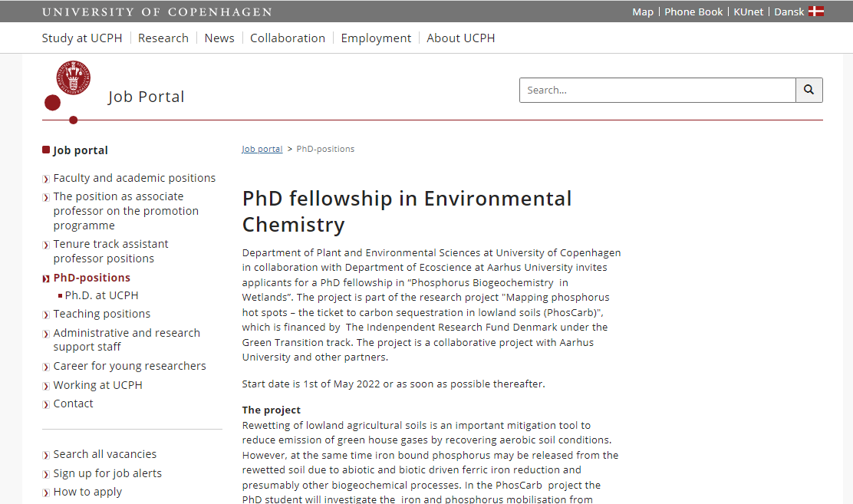
Task: Open How to apply link
Action: pyautogui.click(x=87, y=492)
